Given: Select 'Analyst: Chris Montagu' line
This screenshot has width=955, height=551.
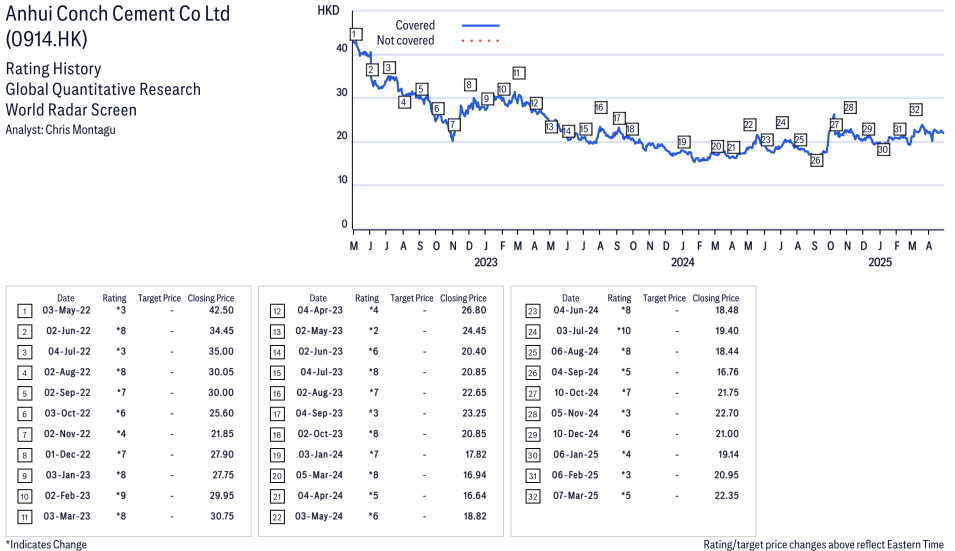Looking at the screenshot, I should point(60,130).
